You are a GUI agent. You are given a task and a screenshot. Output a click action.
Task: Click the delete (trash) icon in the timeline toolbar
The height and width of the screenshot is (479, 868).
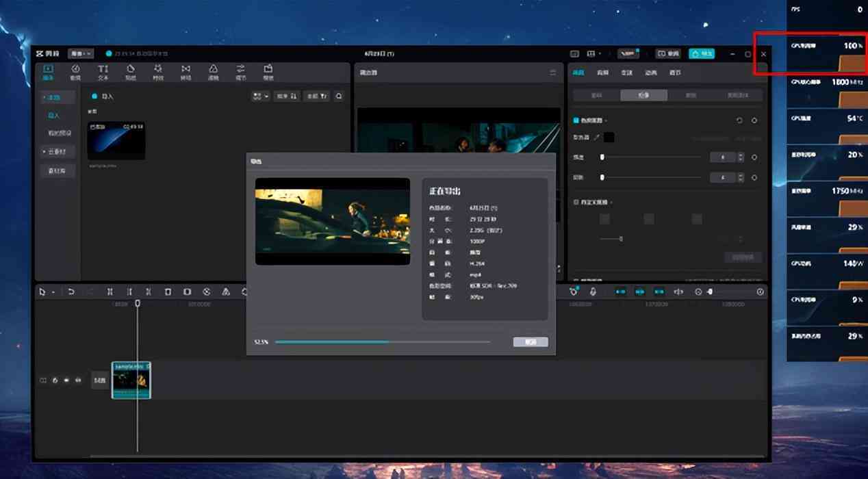tap(168, 292)
